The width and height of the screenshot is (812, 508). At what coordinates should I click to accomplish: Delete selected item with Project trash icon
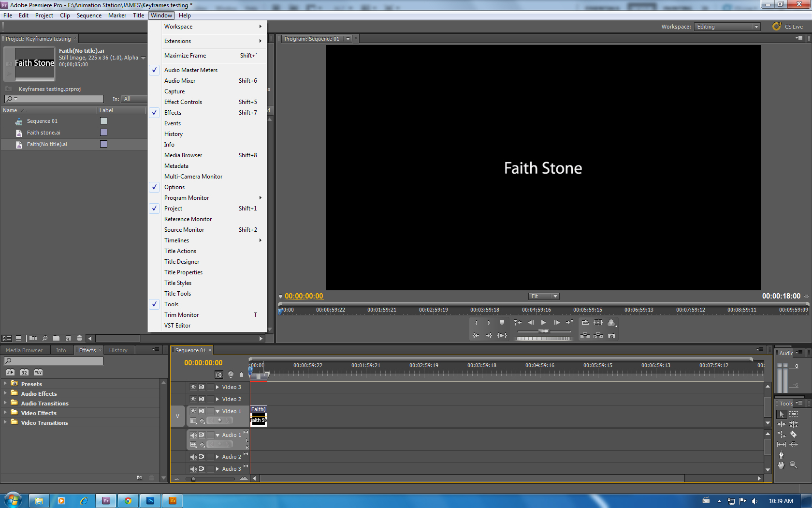[x=79, y=338]
